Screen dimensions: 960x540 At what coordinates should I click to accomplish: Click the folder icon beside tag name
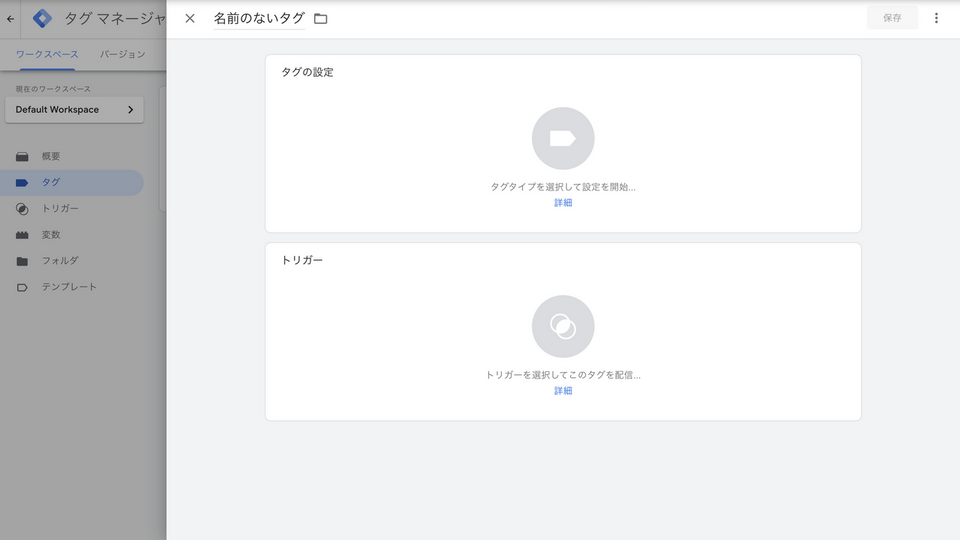pyautogui.click(x=321, y=18)
